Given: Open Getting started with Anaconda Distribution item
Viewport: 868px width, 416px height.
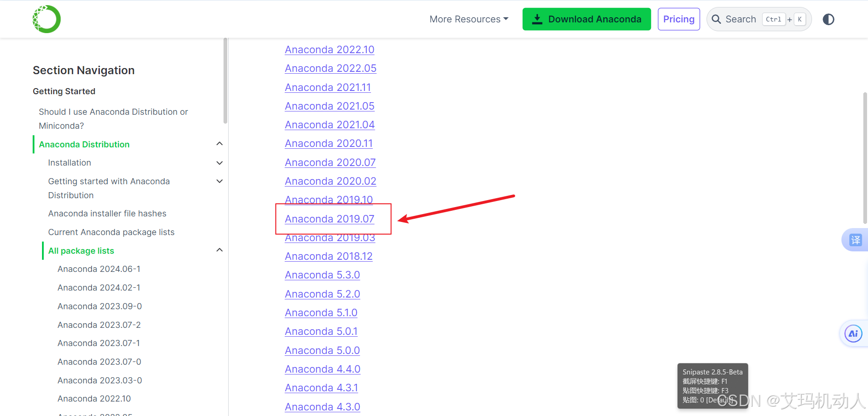Looking at the screenshot, I should (x=109, y=188).
